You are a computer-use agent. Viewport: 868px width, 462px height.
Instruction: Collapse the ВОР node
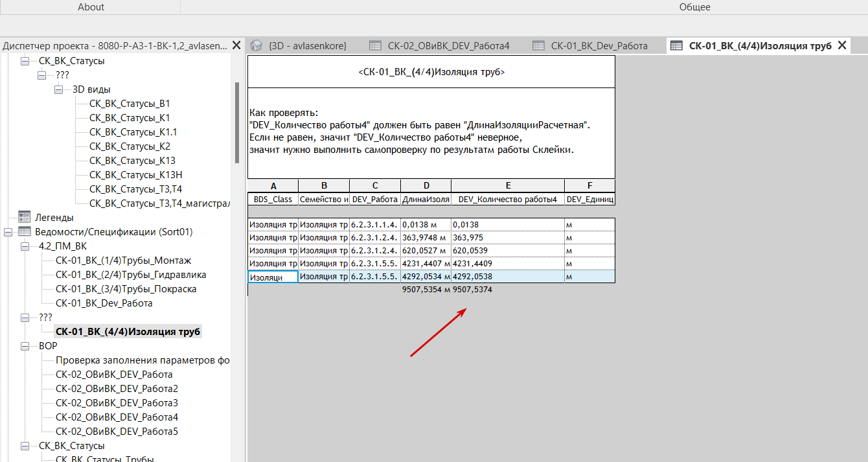click(x=25, y=346)
